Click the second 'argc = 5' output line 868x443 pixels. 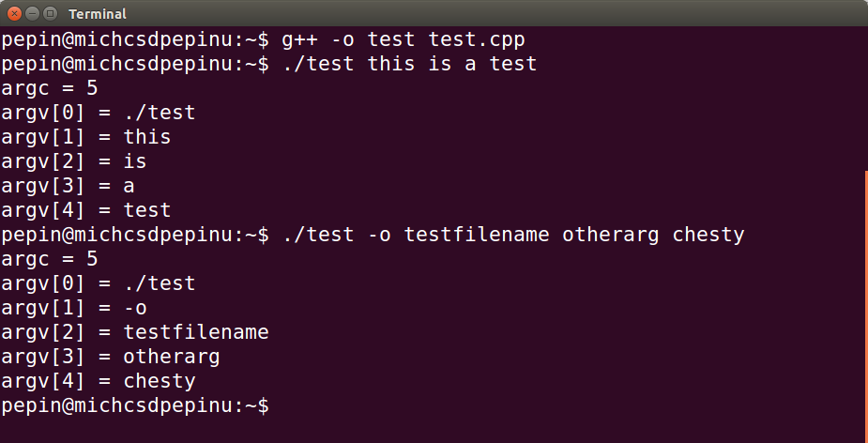[x=49, y=259]
